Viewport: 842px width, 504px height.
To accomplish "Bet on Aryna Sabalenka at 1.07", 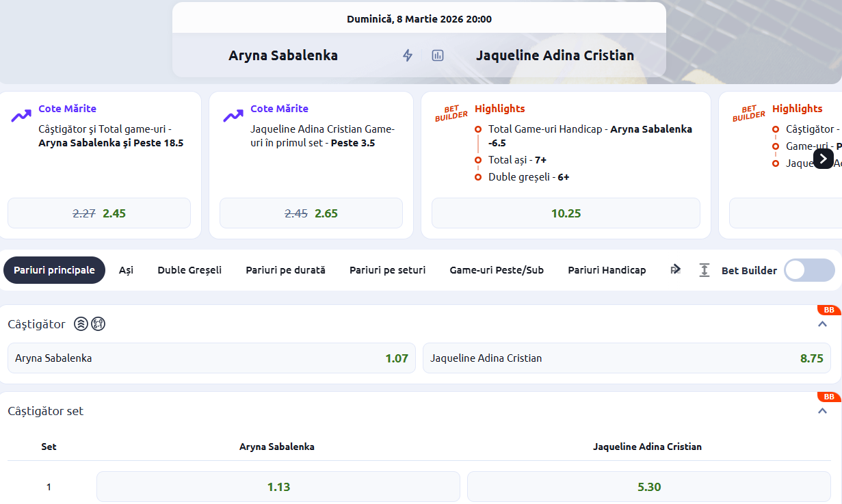I will coord(211,358).
